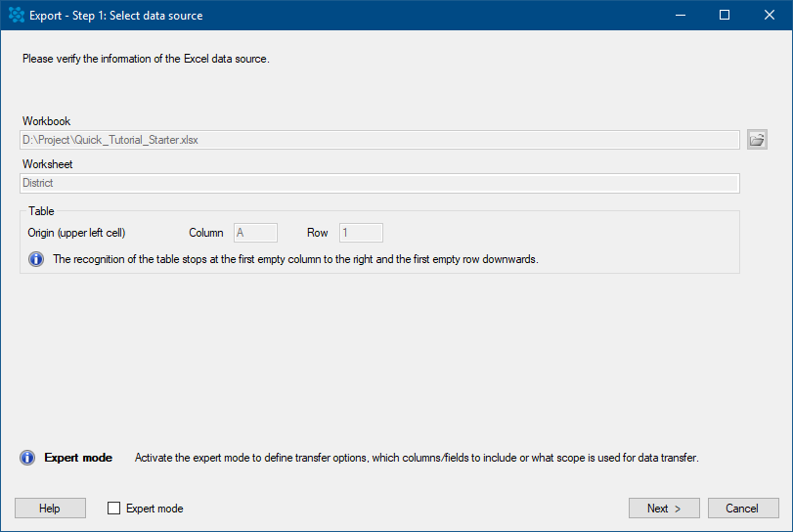Click the Worksheet field showing District
Viewport: 793px width, 532px height.
click(379, 183)
